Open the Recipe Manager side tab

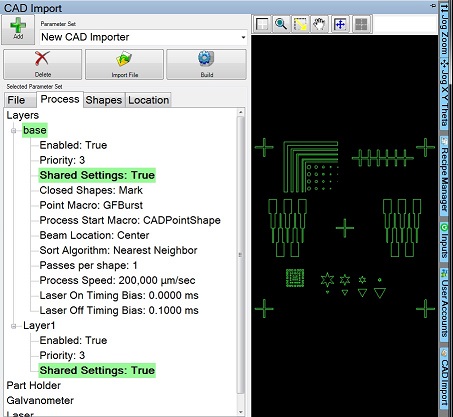click(444, 175)
